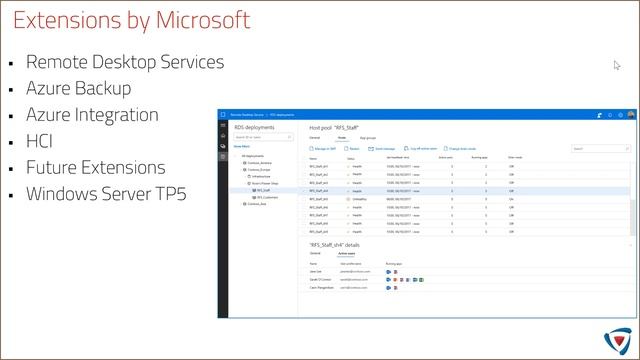This screenshot has height=360, width=640.
Task: Open the help icon in the blue header
Action: click(610, 115)
